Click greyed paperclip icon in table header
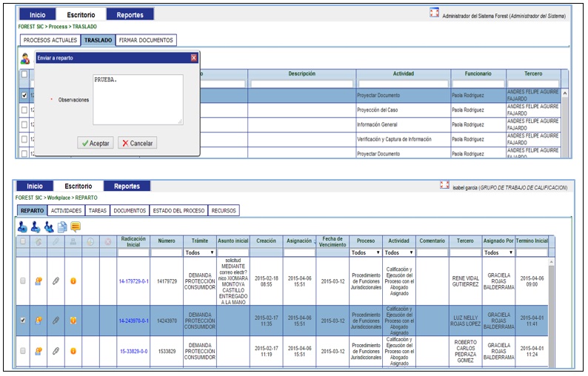The height and width of the screenshot is (376, 588). 56,242
